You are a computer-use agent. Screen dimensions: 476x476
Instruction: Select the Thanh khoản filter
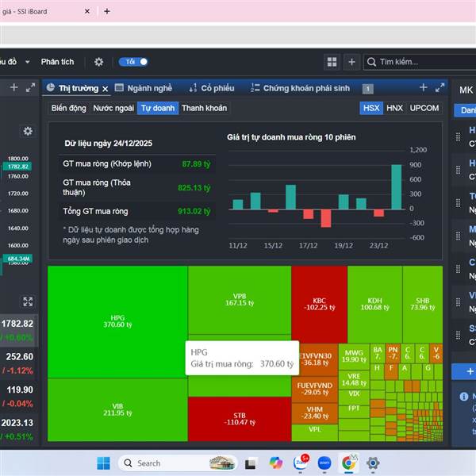[205, 108]
